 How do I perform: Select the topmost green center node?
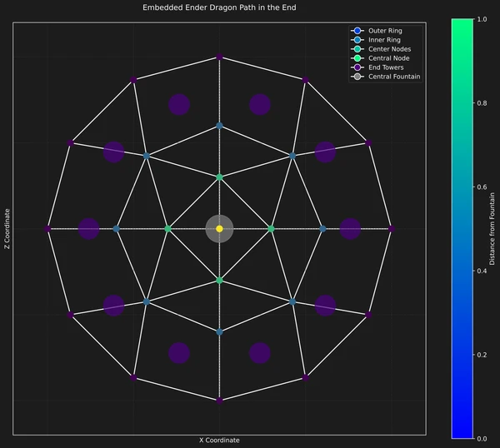click(219, 177)
